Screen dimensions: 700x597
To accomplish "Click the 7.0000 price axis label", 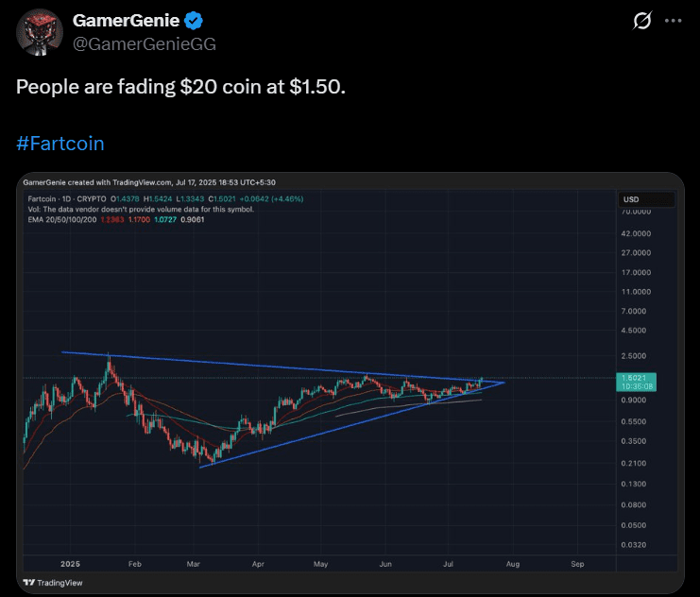I will coord(634,311).
